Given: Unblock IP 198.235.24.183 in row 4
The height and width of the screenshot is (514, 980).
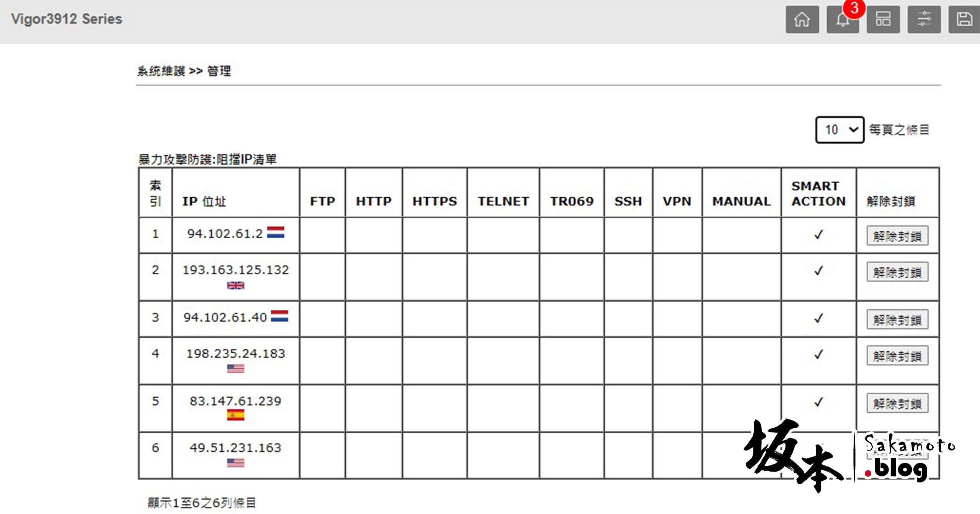Looking at the screenshot, I should point(897,356).
